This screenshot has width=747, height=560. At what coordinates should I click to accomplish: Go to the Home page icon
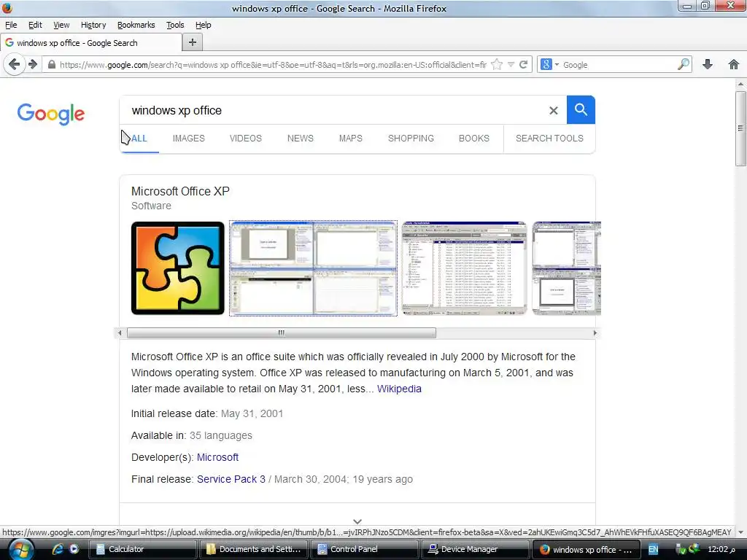tap(734, 64)
